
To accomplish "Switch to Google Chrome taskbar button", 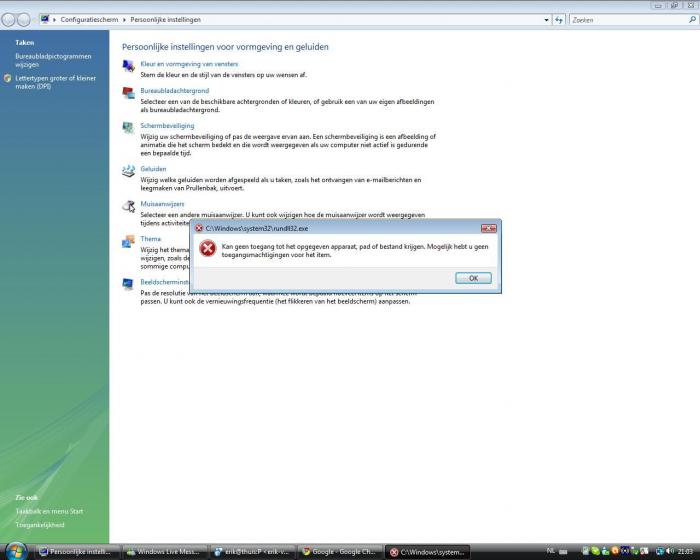I will click(340, 552).
